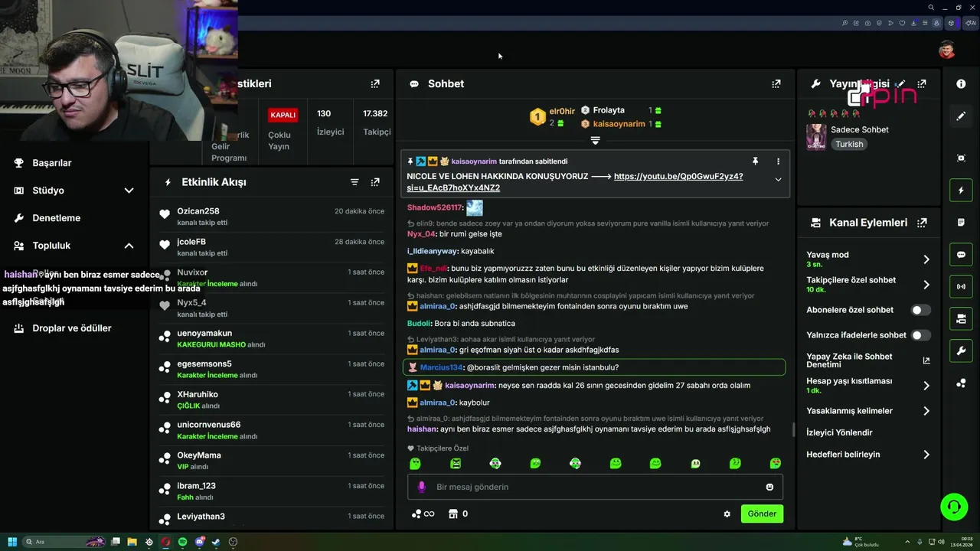Open Discord from the taskbar
The height and width of the screenshot is (551, 980).
(199, 542)
